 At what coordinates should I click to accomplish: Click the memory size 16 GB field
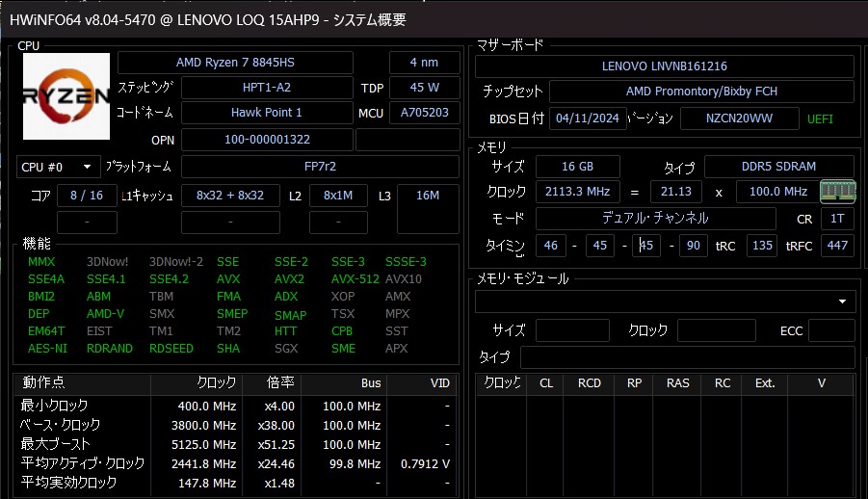pos(577,166)
